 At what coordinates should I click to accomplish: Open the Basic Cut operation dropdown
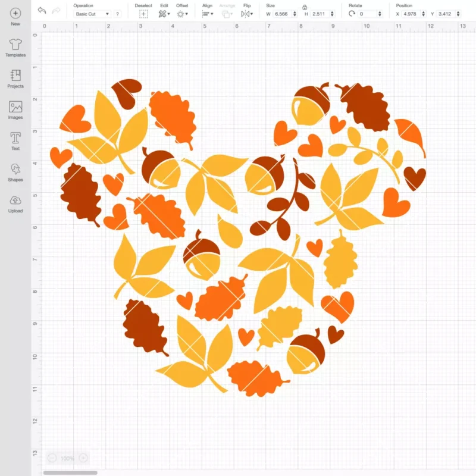click(x=92, y=14)
